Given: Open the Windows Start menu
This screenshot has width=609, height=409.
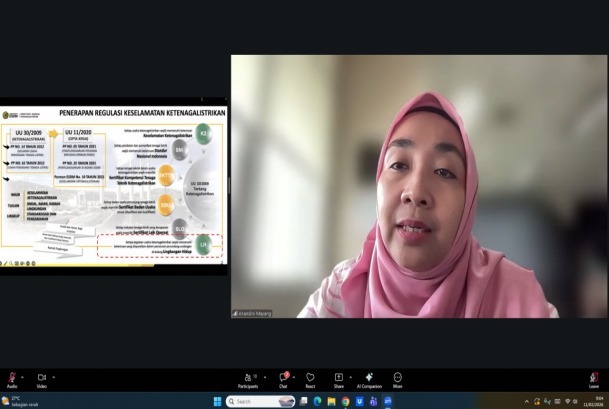Looking at the screenshot, I should pos(217,401).
